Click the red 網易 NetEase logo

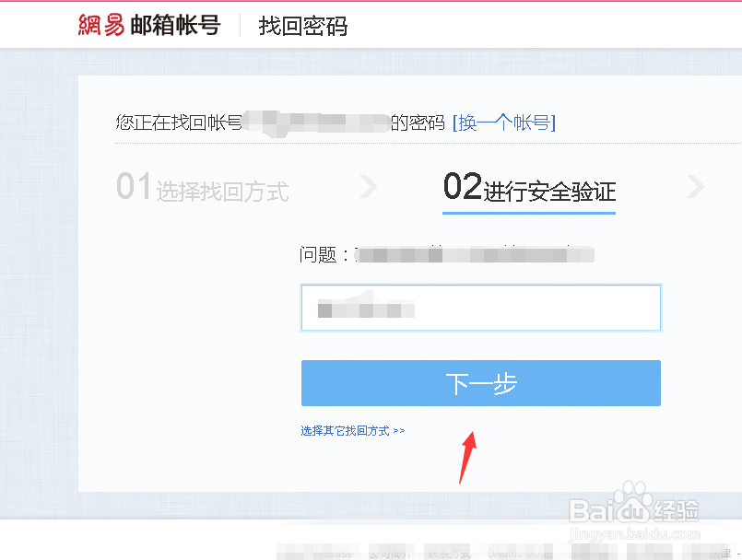(x=101, y=25)
